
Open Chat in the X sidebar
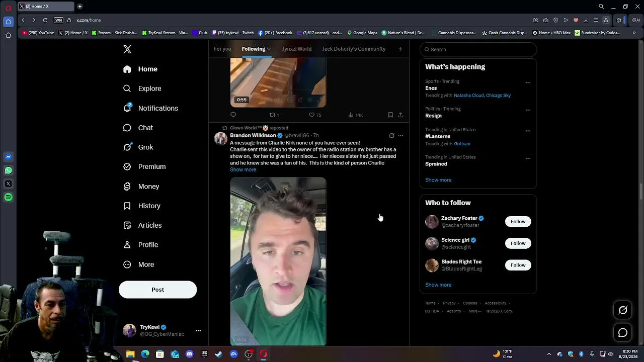point(138,128)
